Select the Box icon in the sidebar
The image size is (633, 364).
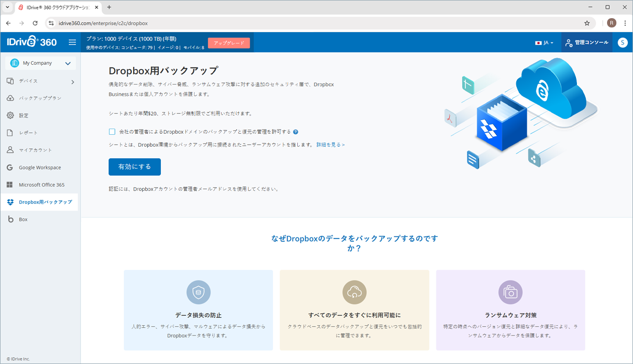(x=10, y=219)
